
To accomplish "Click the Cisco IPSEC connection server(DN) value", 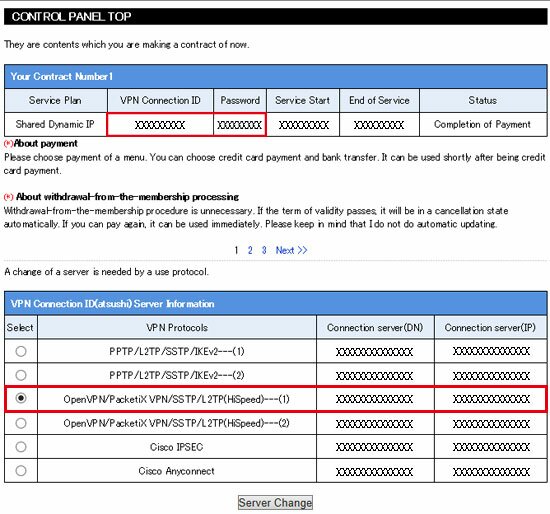I will coord(375,447).
